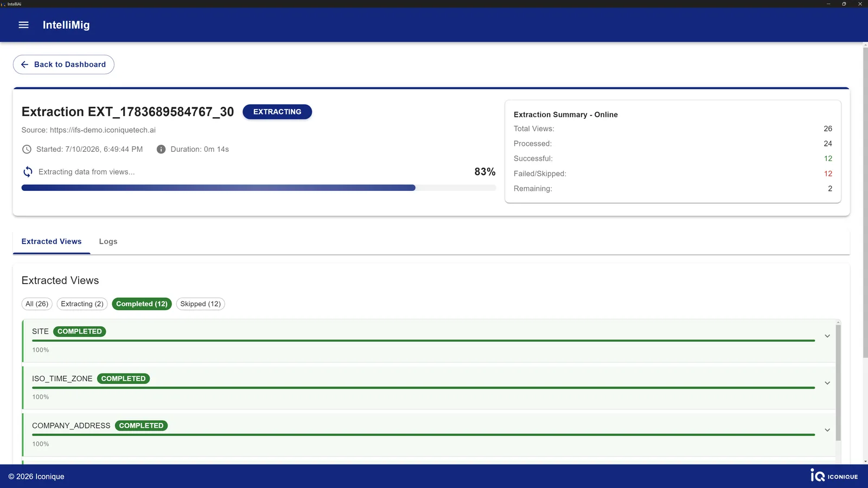The height and width of the screenshot is (488, 868).
Task: Filter views by All (26)
Action: point(37,304)
